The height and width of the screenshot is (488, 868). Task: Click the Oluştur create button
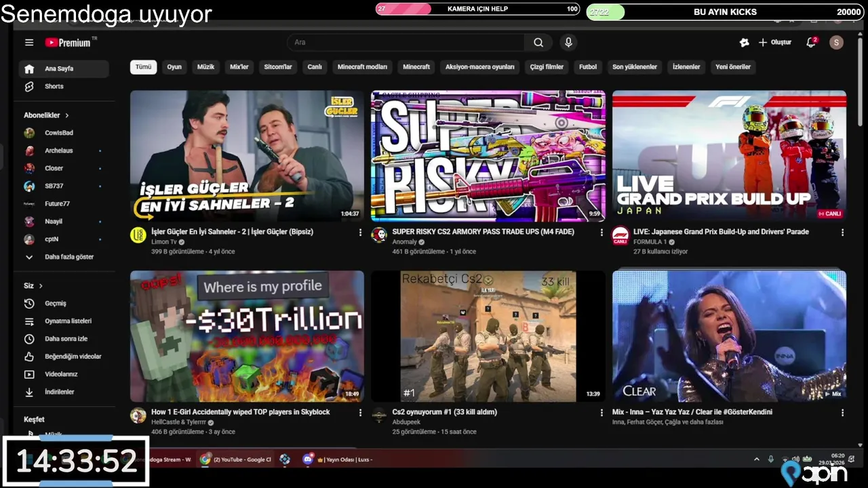774,42
